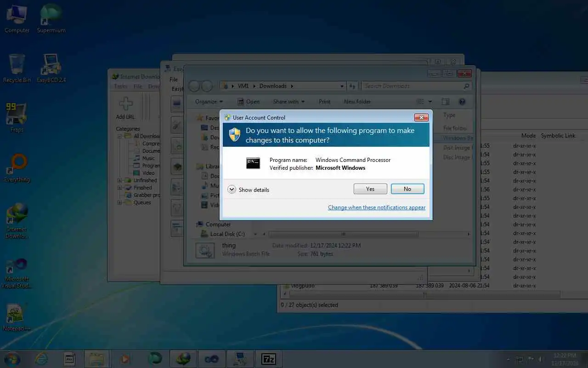The image size is (588, 368).
Task: Click Yes in the User Account Control dialog
Action: point(370,189)
